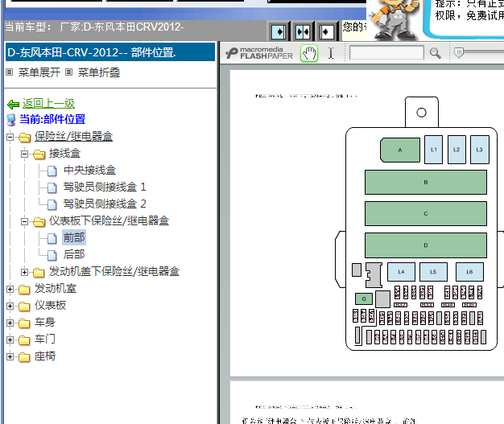Image resolution: width=504 pixels, height=424 pixels.
Task: Click the 中央接线盒 page icon
Action: 52,171
